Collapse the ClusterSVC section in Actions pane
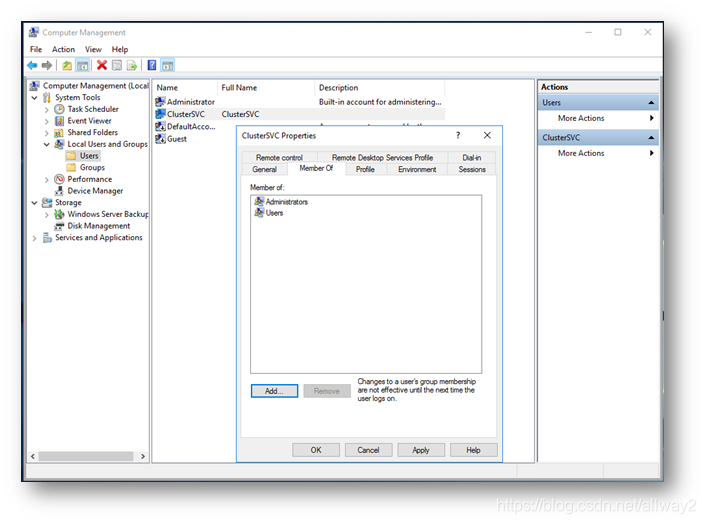Screen dimensions: 706x524 [651, 137]
